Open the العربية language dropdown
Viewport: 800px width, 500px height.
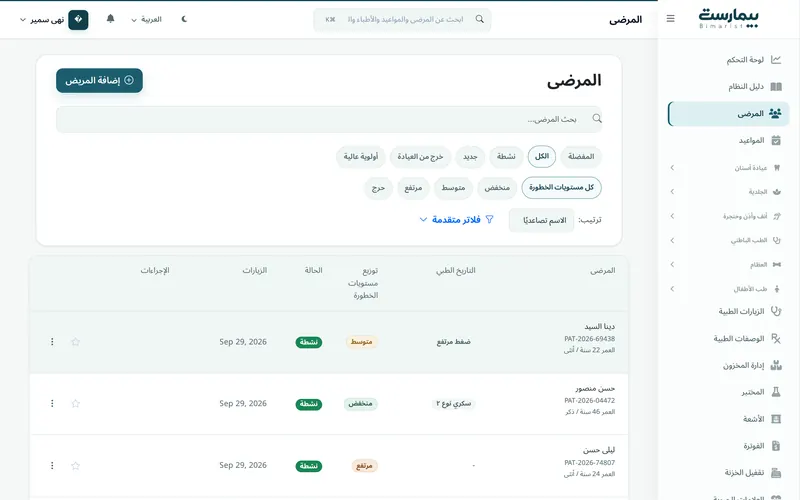pyautogui.click(x=146, y=19)
